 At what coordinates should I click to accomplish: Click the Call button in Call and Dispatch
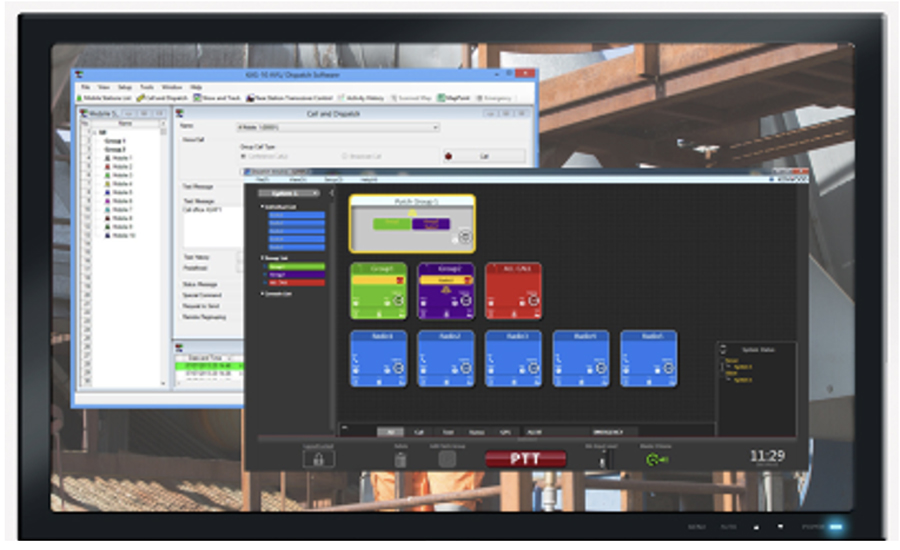point(484,156)
